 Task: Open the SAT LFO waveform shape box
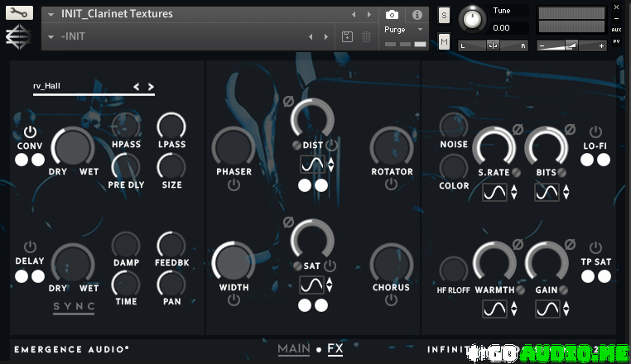coord(311,285)
